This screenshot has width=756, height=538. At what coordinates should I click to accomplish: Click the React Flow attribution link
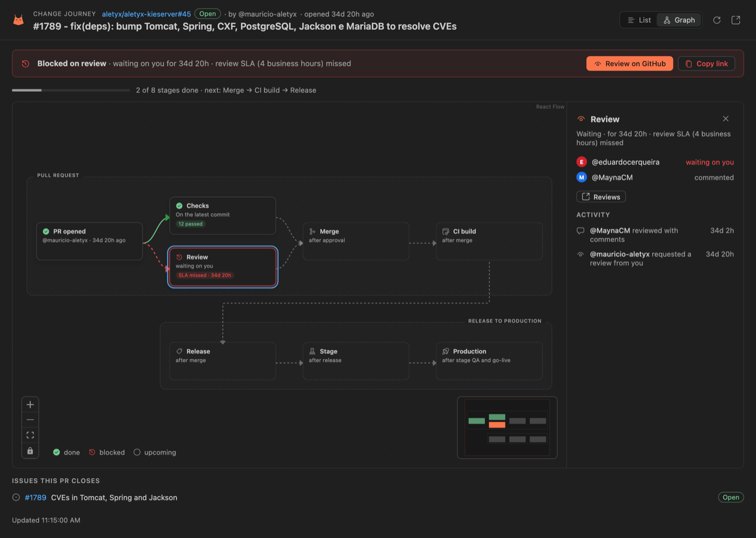tap(550, 107)
